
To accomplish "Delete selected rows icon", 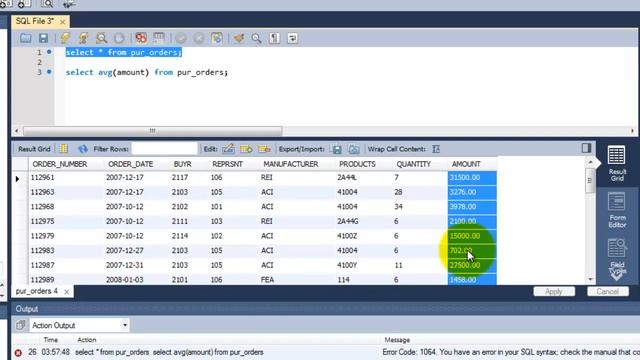I will [x=264, y=149].
